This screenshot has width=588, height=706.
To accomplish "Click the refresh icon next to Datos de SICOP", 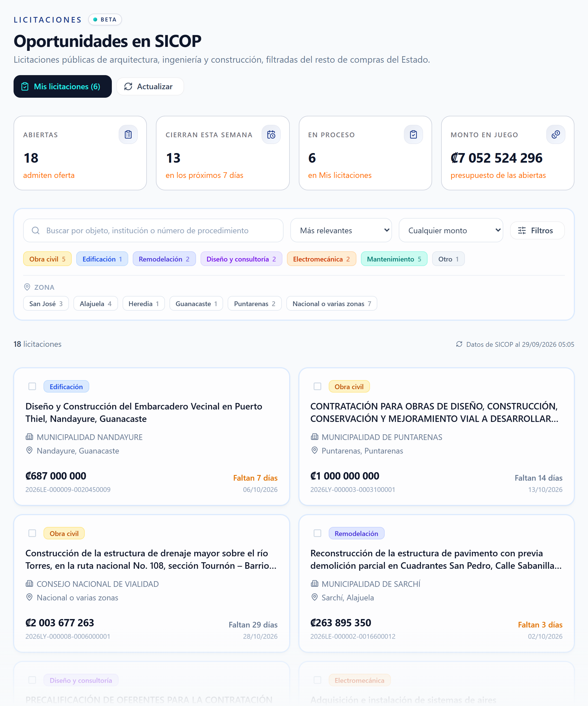I will point(459,344).
